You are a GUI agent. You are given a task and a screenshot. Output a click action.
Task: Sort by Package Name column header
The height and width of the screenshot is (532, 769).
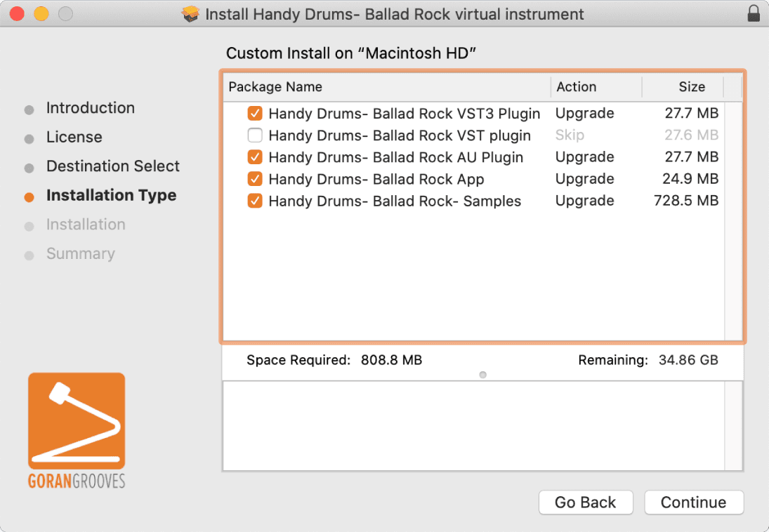386,87
